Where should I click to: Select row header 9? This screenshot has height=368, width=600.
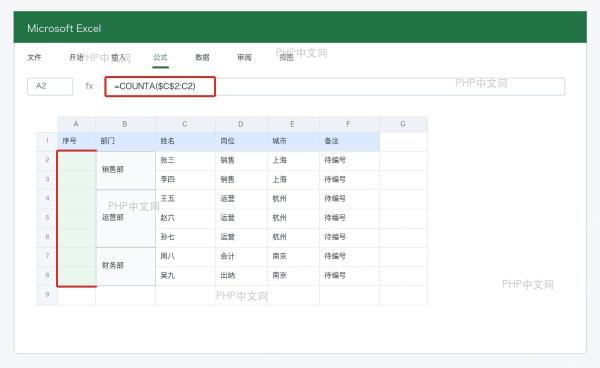(x=47, y=295)
